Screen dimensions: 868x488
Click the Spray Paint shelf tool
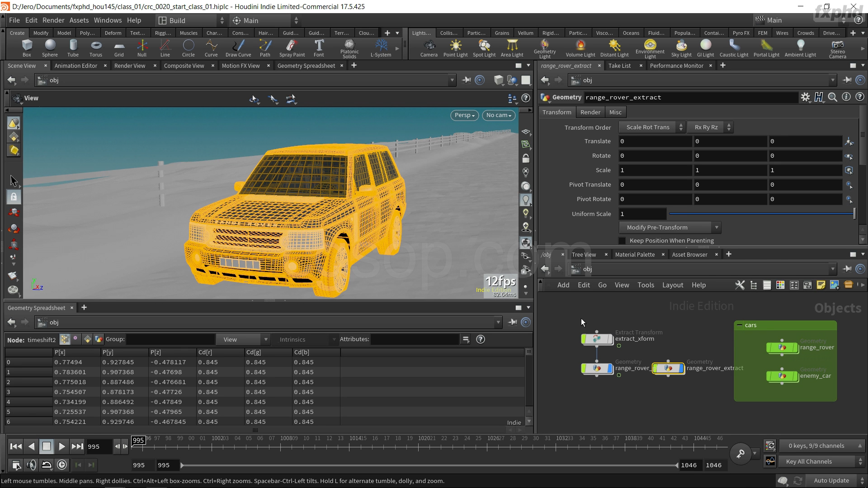pos(292,48)
